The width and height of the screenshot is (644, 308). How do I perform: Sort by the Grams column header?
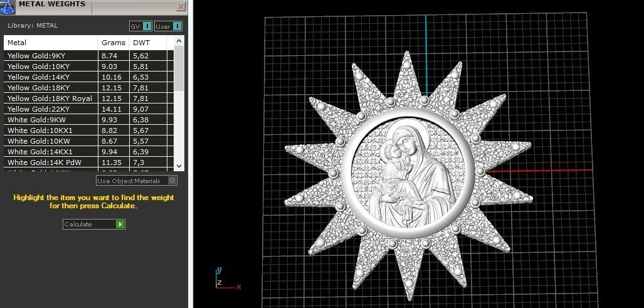[x=113, y=43]
